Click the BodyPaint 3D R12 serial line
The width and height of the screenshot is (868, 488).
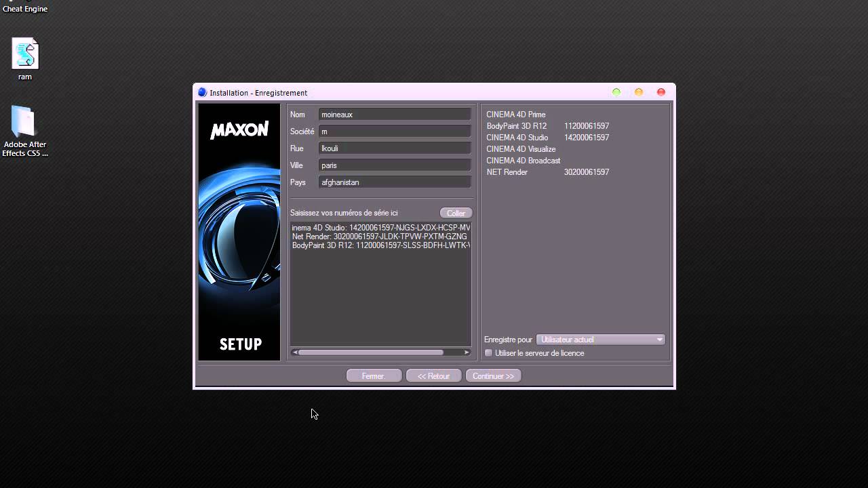coord(381,245)
